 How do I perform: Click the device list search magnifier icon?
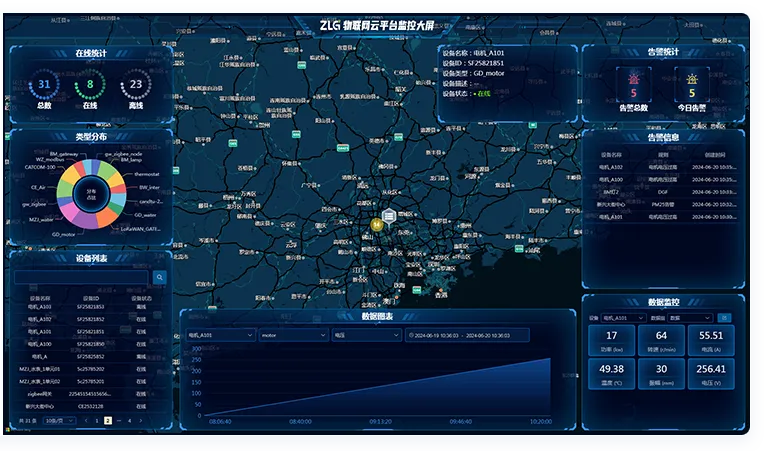point(159,277)
